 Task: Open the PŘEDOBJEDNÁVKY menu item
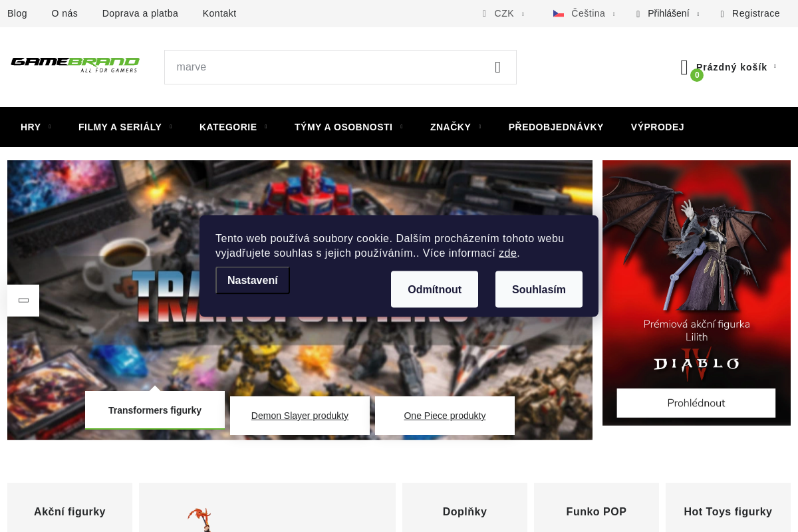556,127
